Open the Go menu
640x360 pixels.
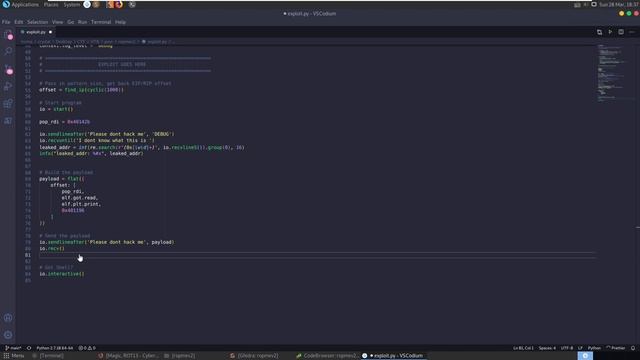click(x=71, y=22)
